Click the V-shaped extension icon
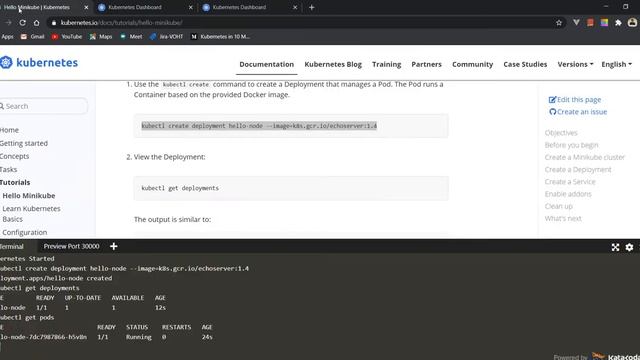 pos(576,23)
